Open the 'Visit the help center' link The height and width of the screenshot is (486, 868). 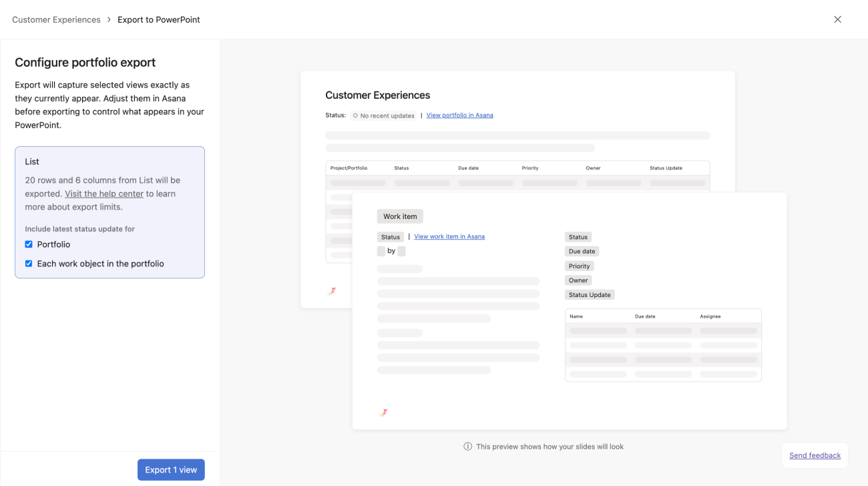point(103,193)
